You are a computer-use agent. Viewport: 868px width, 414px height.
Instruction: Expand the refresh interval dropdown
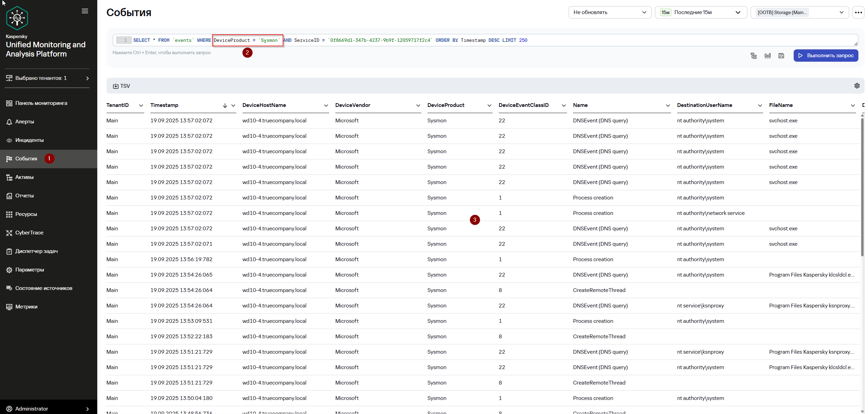pos(610,12)
